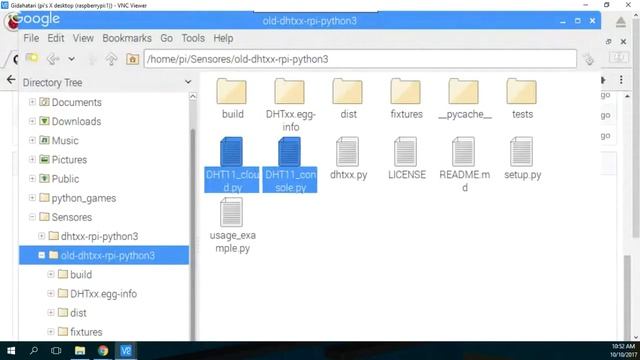Click the Raspberry Pi eject icon in panel
Image resolution: width=640 pixels, height=360 pixels.
(x=620, y=21)
